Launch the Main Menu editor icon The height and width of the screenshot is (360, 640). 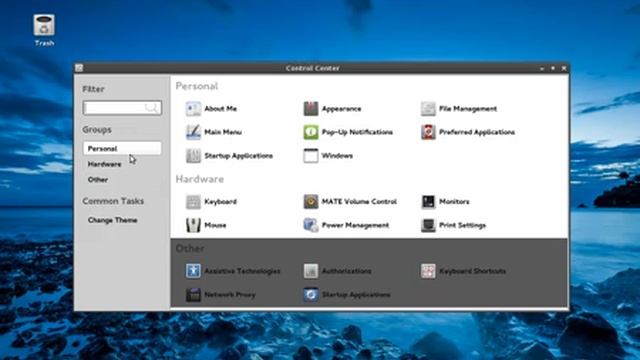point(193,132)
